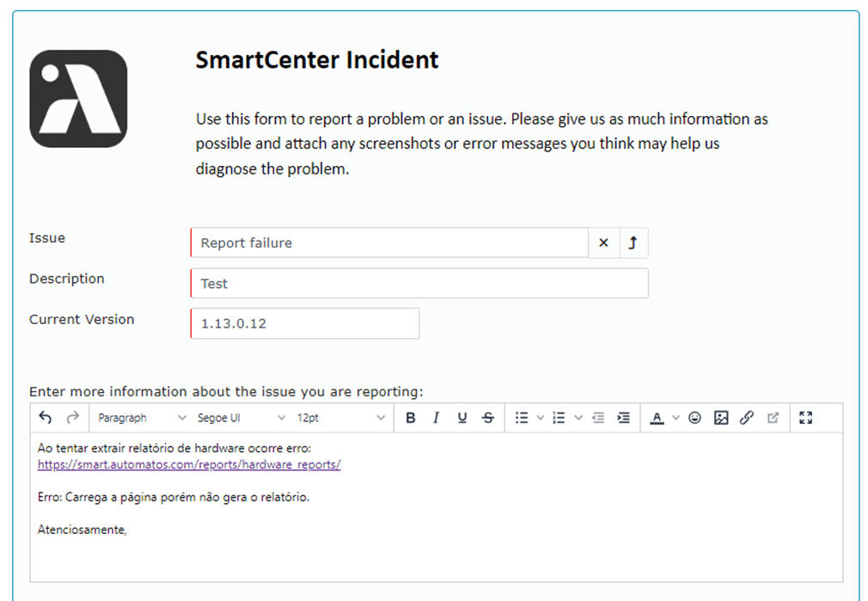Underline the selected text
The width and height of the screenshot is (868, 601).
pyautogui.click(x=462, y=418)
